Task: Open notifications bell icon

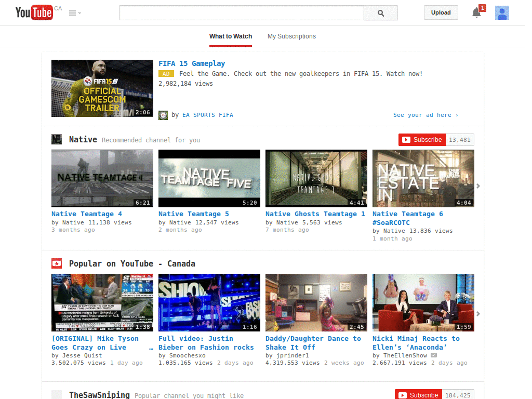Action: click(x=476, y=13)
